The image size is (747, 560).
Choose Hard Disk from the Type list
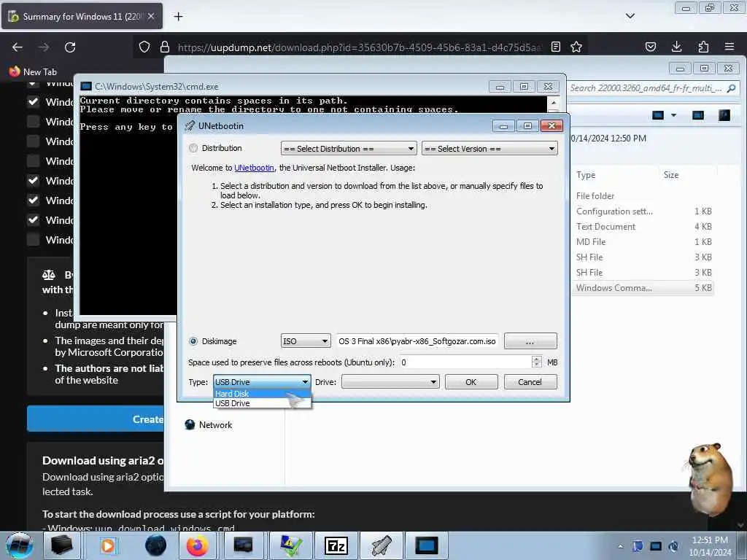pyautogui.click(x=262, y=394)
